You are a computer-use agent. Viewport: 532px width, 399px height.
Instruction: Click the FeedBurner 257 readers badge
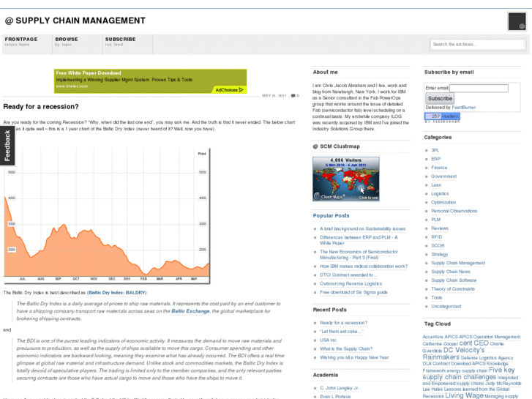click(441, 116)
